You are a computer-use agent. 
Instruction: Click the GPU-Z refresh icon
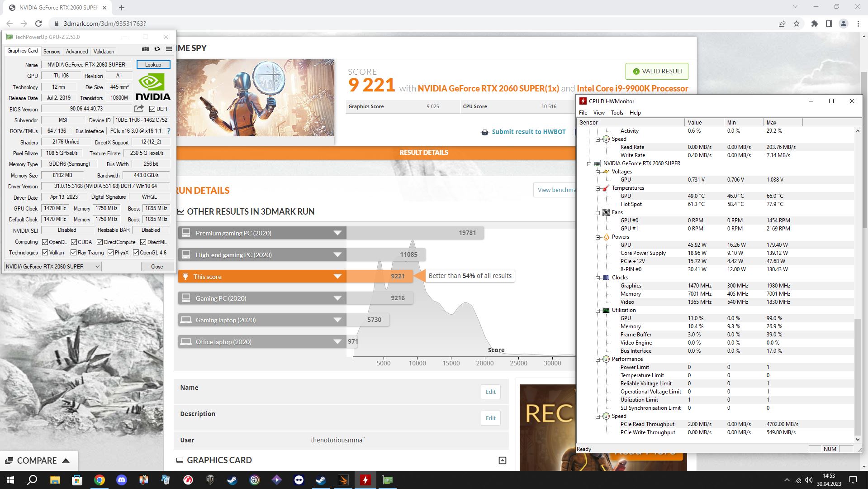(157, 49)
